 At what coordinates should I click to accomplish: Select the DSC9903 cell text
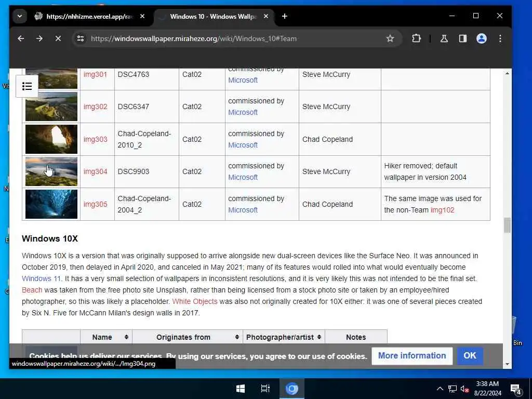point(134,171)
